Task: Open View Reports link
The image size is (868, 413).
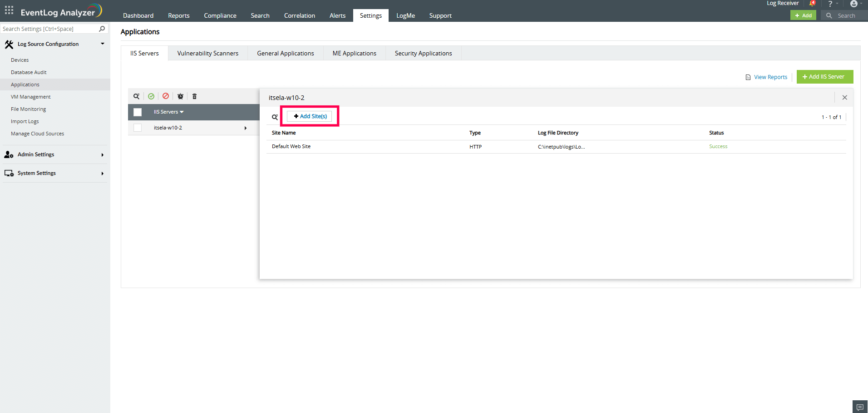Action: 769,77
